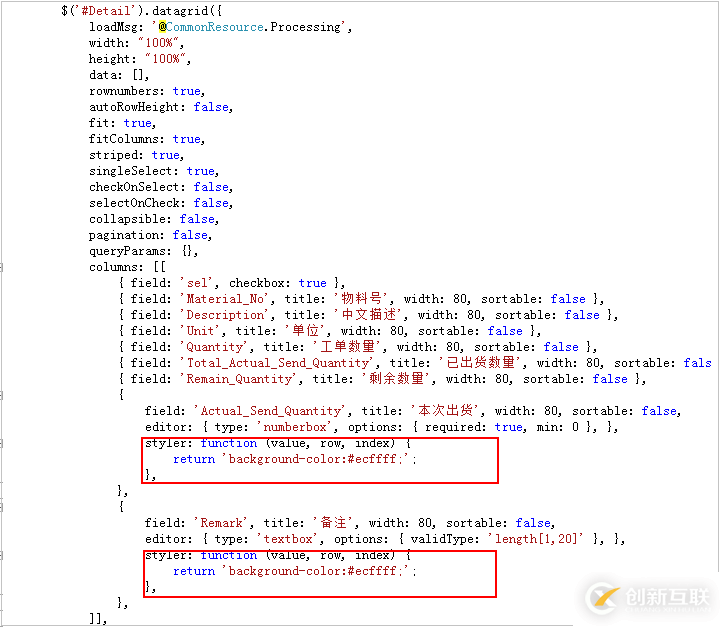Click the 'queryParams' property name
720x627 pixels.
[x=127, y=251]
